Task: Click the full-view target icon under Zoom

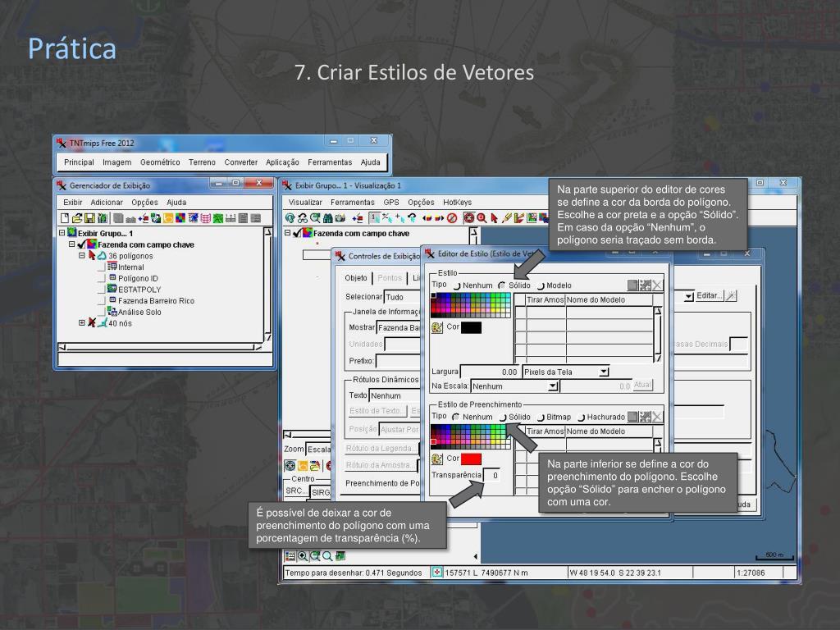Action: 290,466
